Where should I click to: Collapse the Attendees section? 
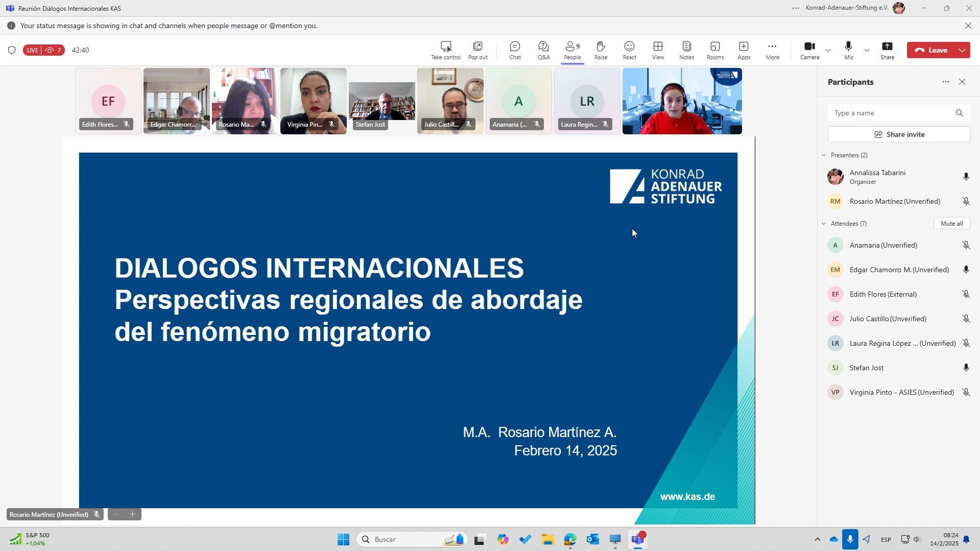click(824, 224)
